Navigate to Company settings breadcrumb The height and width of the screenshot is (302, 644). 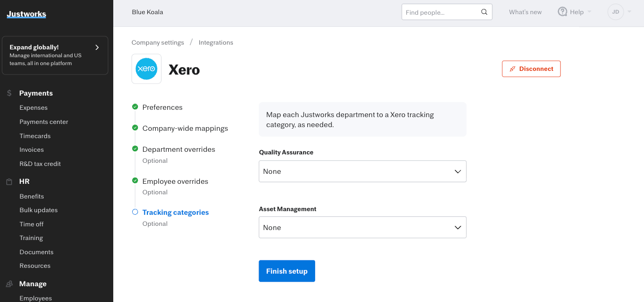157,43
